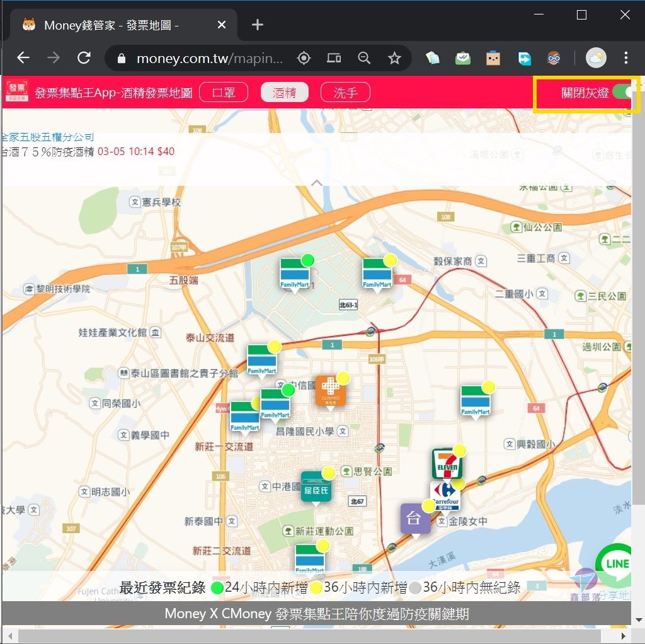Select the 屈臣氏 Watsons store marker
The width and height of the screenshot is (645, 644).
point(316,487)
